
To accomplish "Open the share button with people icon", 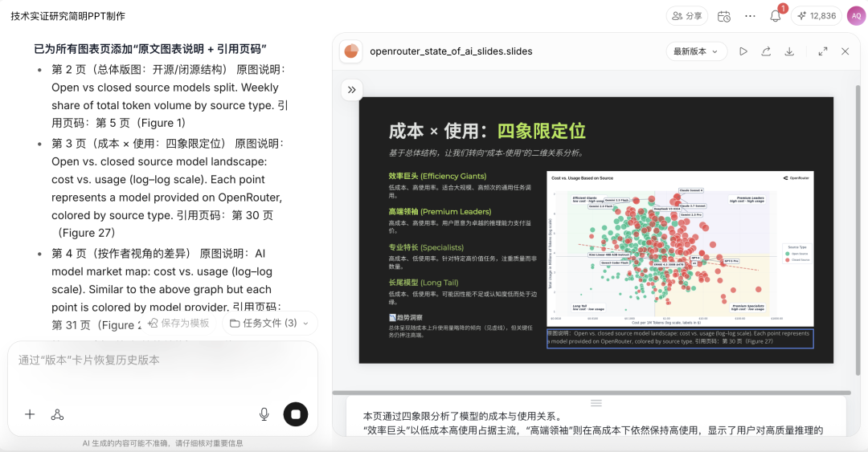I will tap(687, 16).
